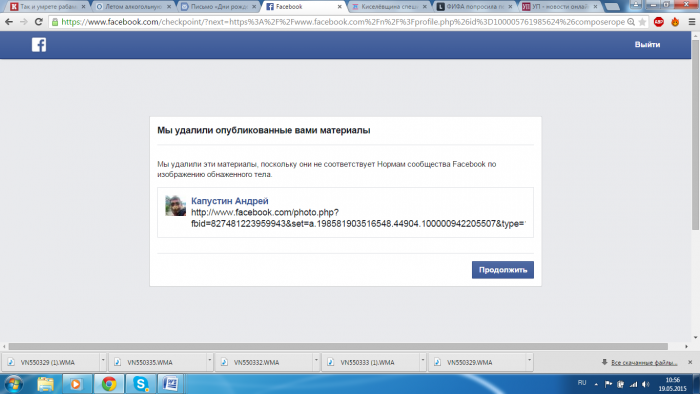
Task: Click the scroll-right arrow of horizontal scrollbar
Action: pyautogui.click(x=687, y=346)
